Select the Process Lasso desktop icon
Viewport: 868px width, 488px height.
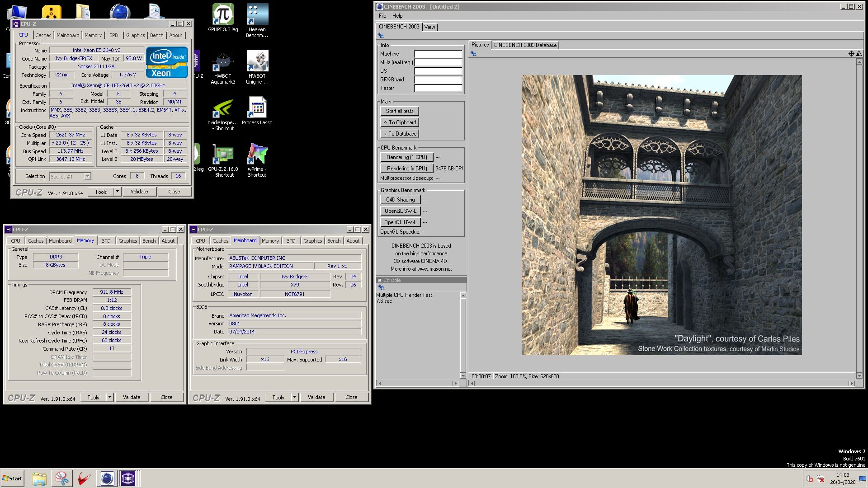(257, 111)
